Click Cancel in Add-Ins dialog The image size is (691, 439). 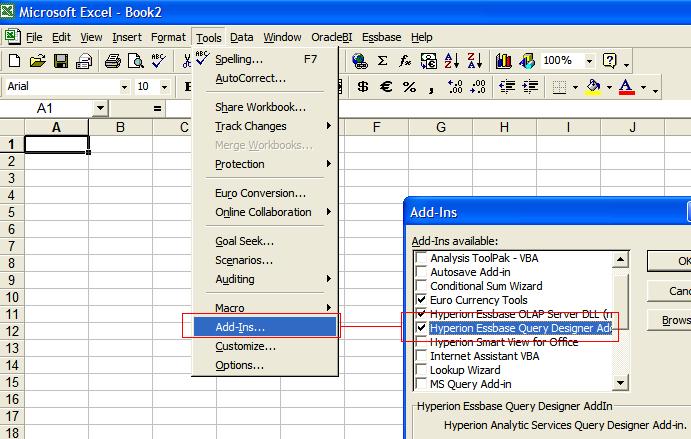pyautogui.click(x=669, y=291)
